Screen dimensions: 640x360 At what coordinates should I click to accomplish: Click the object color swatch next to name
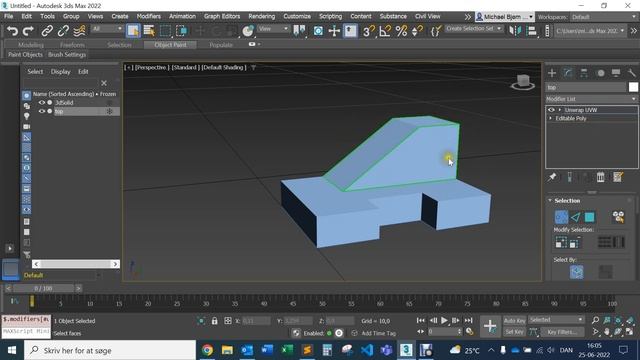click(x=633, y=87)
